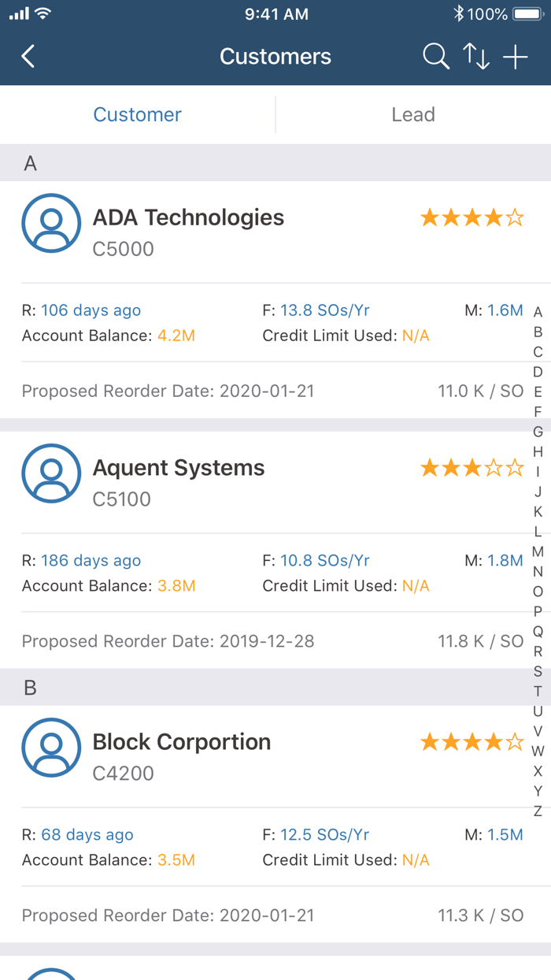Image resolution: width=551 pixels, height=980 pixels.
Task: Select the Customer tab
Action: pyautogui.click(x=138, y=115)
